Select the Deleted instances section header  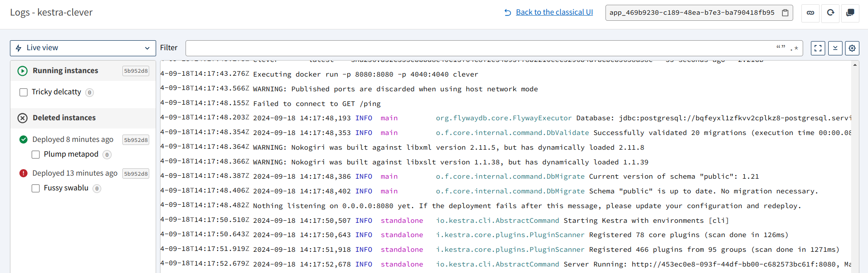click(x=64, y=118)
